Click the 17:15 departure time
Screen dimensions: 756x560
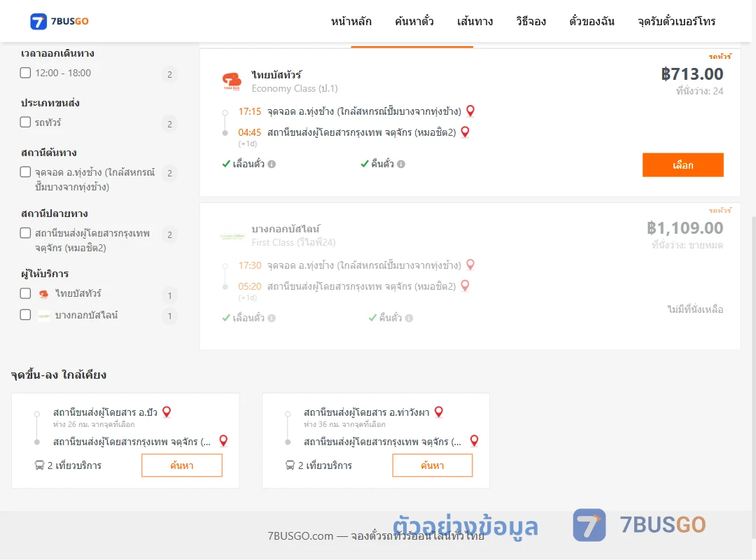point(250,111)
